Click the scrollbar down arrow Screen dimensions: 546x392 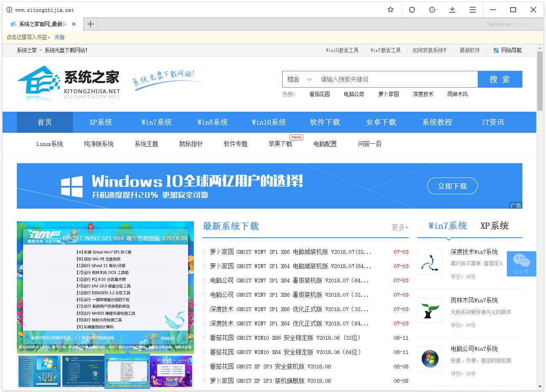[x=540, y=387]
